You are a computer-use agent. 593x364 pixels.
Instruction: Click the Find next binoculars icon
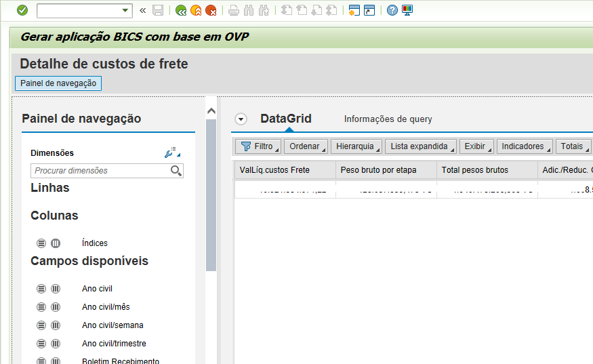pos(264,10)
